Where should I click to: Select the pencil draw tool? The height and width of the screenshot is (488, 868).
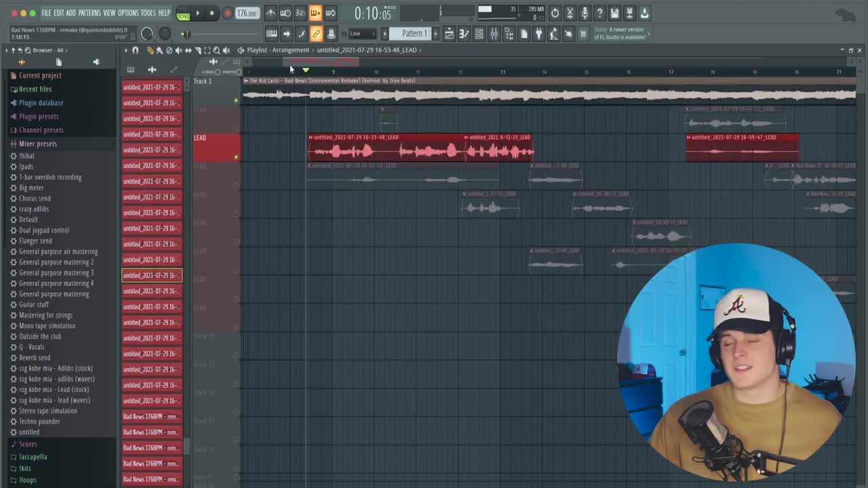[150, 50]
